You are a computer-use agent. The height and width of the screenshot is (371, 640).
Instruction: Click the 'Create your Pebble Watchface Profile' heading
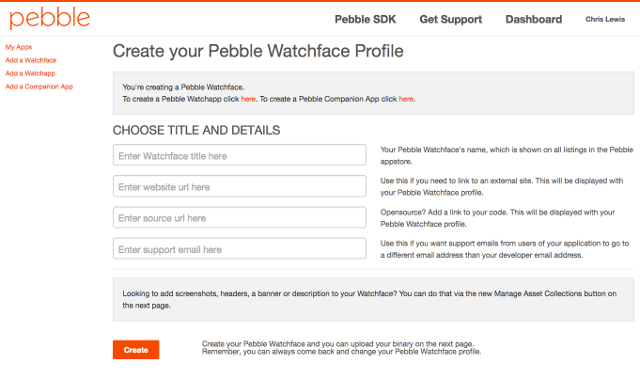tap(258, 51)
